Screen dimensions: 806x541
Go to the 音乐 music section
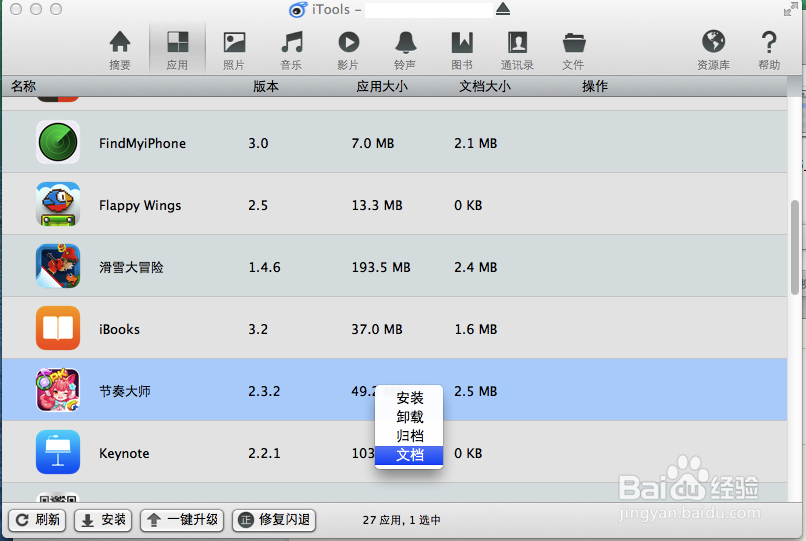(291, 50)
